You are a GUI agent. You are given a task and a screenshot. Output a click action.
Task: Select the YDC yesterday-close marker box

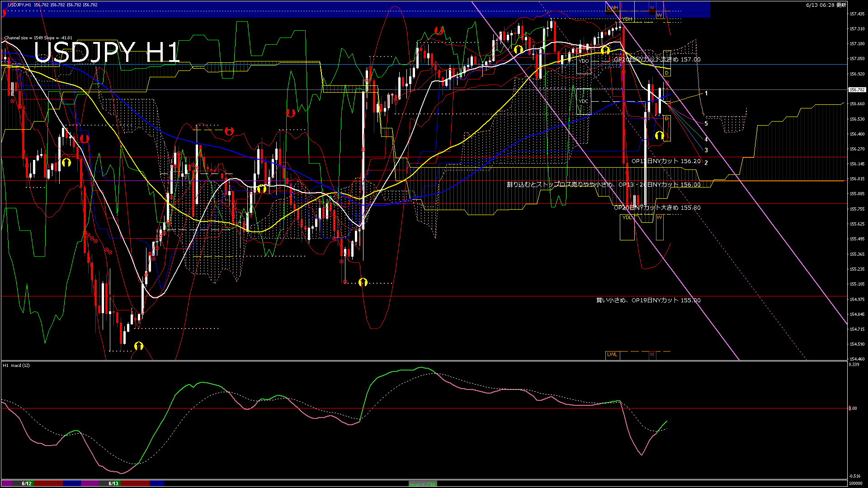[584, 101]
